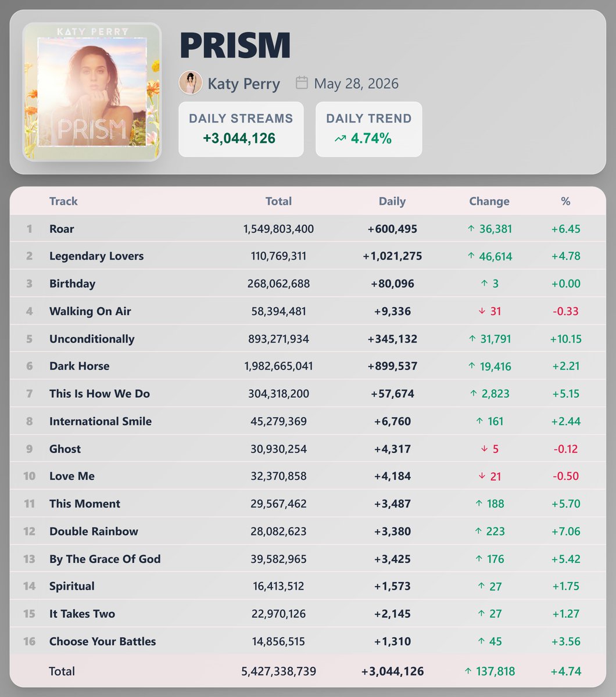Click the up arrow next to 223
616x697 pixels.
(479, 531)
